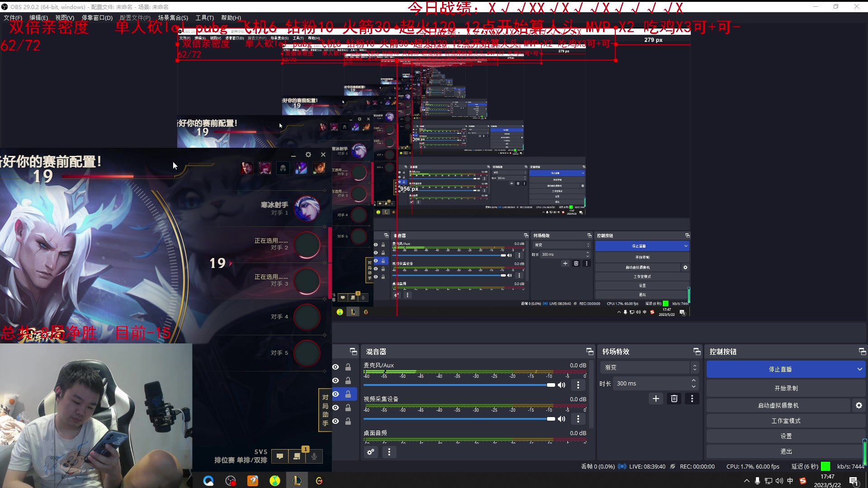
Task: Open League of Legends taskbar icon
Action: pyautogui.click(x=297, y=481)
